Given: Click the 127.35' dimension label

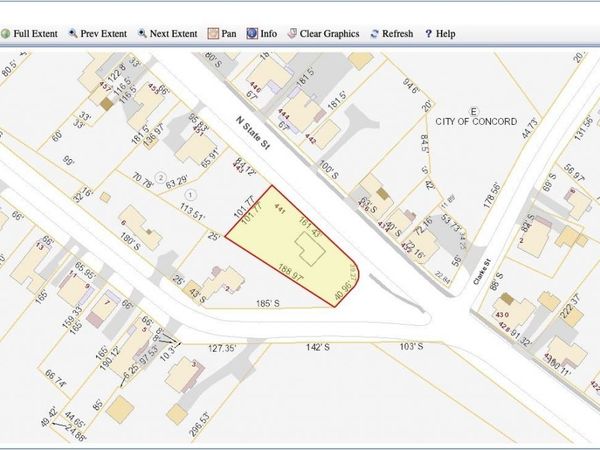Looking at the screenshot, I should coord(222,349).
